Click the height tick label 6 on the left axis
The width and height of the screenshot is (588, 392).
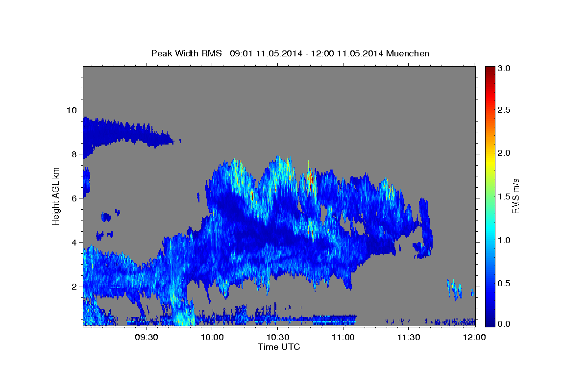(x=74, y=198)
